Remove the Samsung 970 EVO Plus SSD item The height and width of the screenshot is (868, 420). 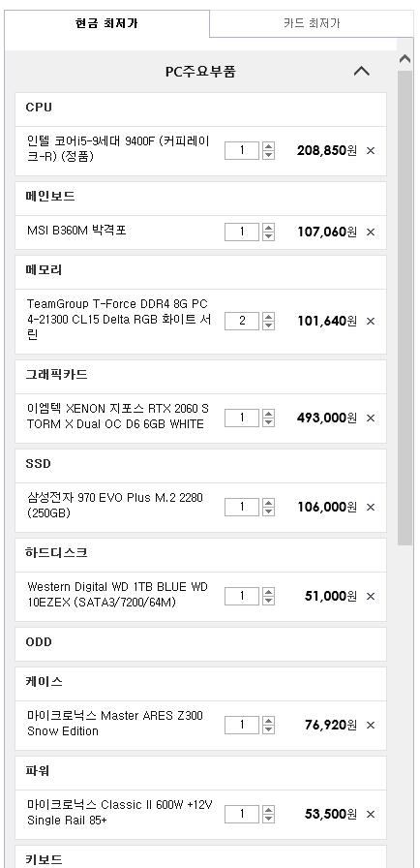point(371,507)
